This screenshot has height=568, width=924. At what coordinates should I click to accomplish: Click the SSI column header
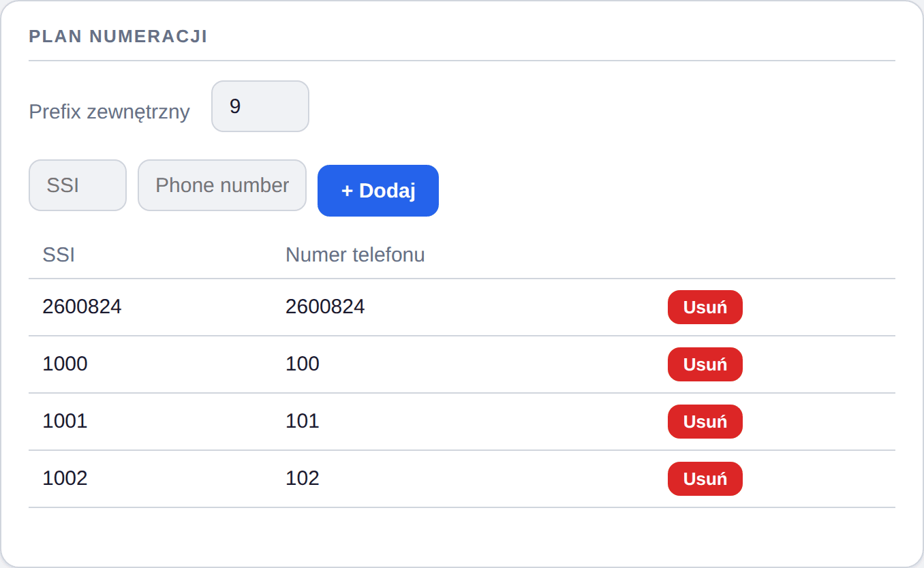click(x=59, y=255)
